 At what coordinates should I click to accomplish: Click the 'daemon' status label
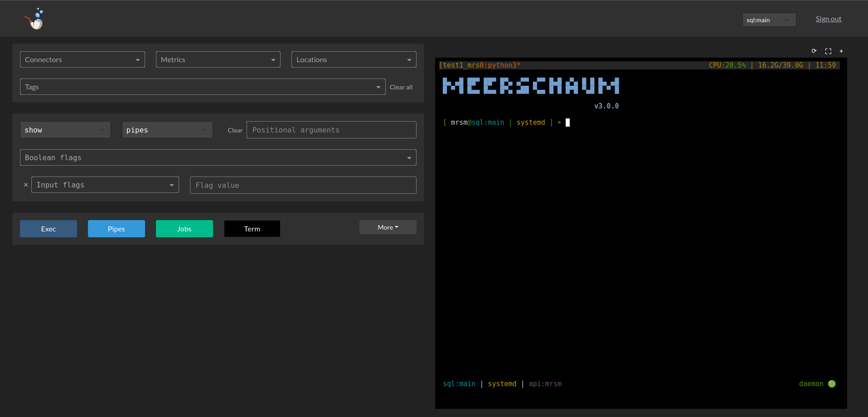pyautogui.click(x=811, y=384)
